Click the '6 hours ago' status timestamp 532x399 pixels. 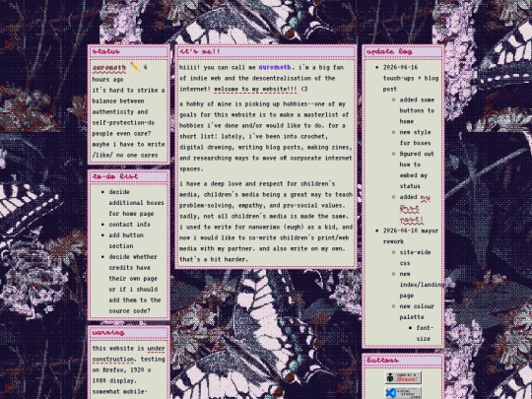point(119,73)
